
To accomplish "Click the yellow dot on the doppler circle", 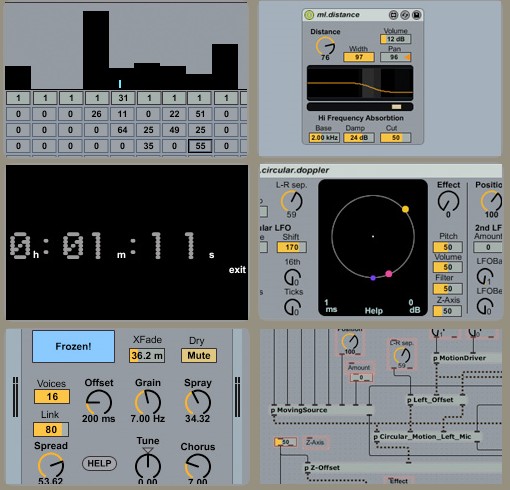I will [x=405, y=209].
